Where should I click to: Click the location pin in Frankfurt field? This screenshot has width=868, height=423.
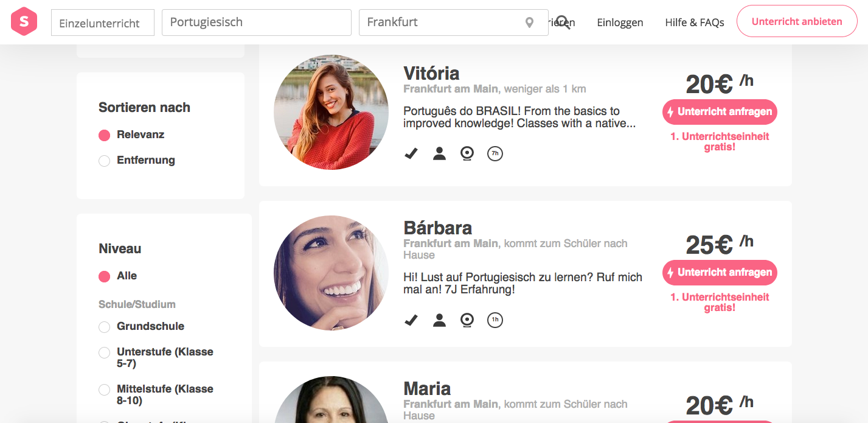point(529,23)
